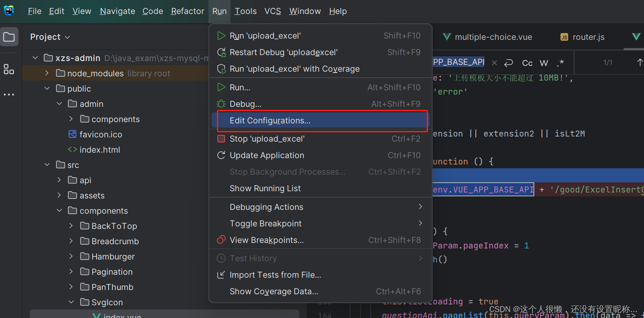This screenshot has width=644, height=318.
Task: Select the PanThumb folder
Action: [x=113, y=287]
